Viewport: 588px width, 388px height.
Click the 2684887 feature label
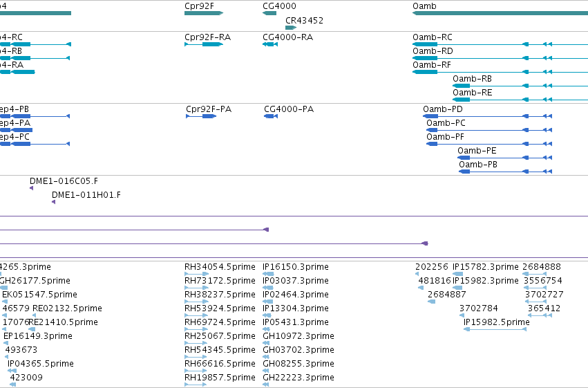[447, 295]
